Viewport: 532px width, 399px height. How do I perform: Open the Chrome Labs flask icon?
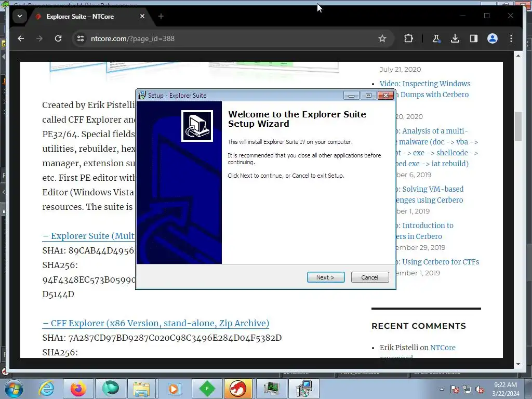coord(436,38)
